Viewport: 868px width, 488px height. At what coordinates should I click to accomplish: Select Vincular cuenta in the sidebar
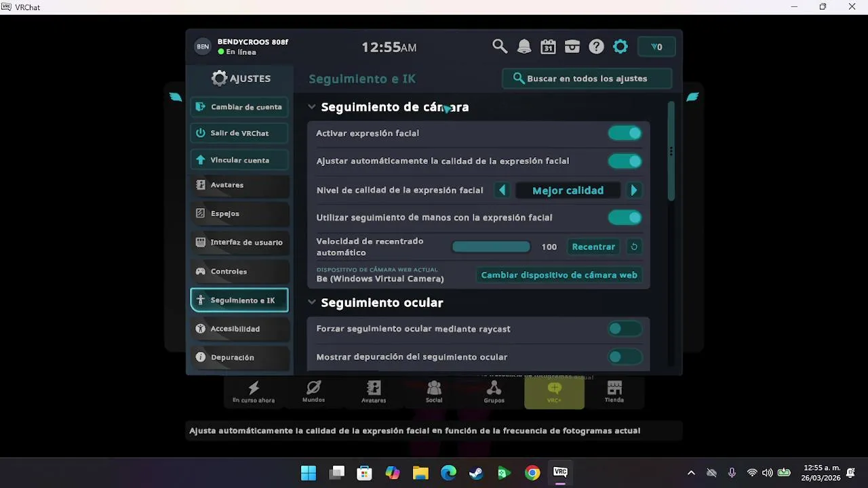239,160
